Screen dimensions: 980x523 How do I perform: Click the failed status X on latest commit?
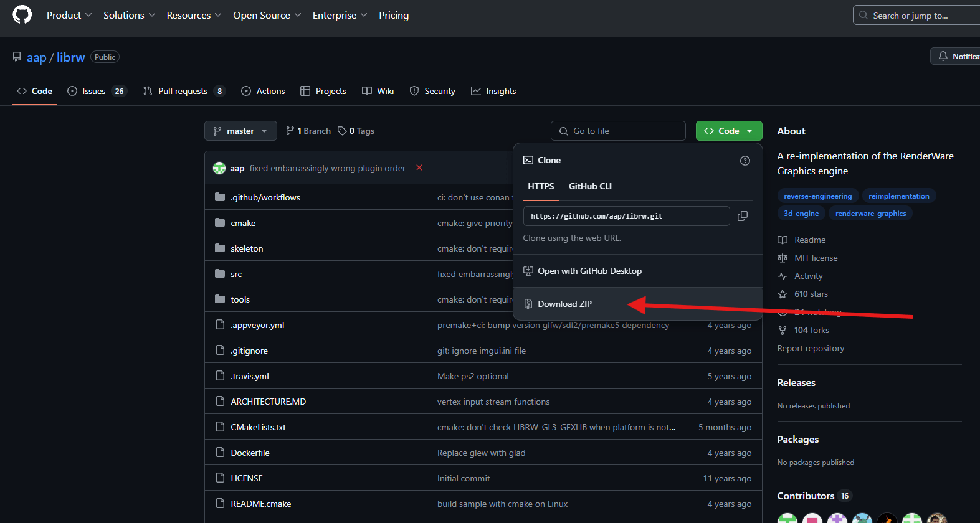coord(419,167)
